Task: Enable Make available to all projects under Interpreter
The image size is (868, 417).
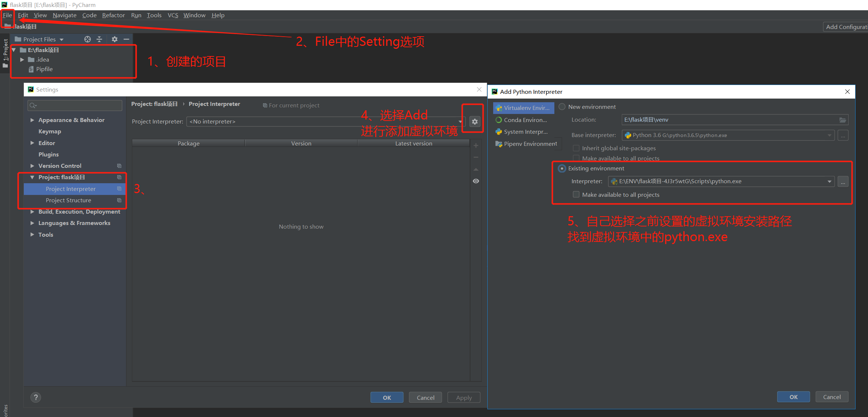Action: (576, 195)
